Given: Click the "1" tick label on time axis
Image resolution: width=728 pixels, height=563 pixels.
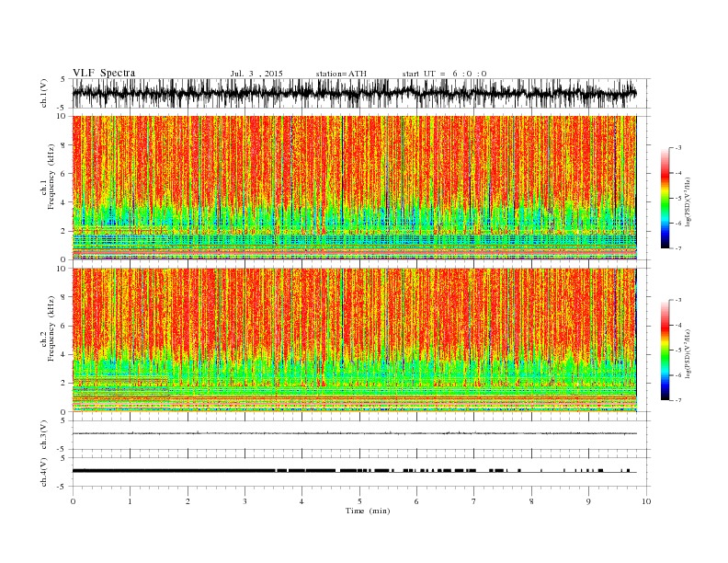Looking at the screenshot, I should pos(130,501).
